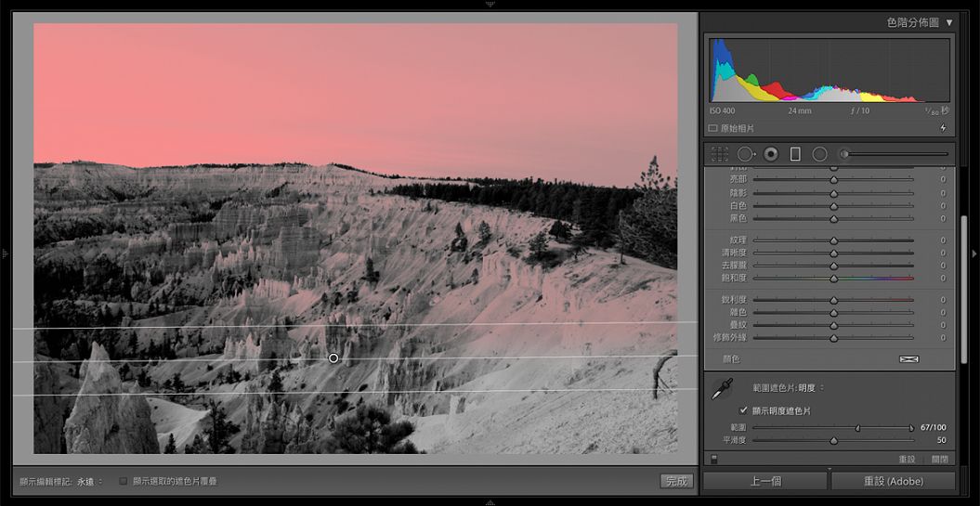Click the bottom filmstrip reveal arrow
This screenshot has width=980, height=506.
(490, 502)
